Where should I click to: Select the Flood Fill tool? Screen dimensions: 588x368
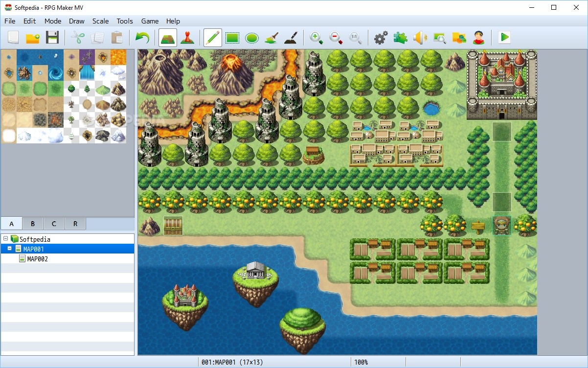click(x=271, y=37)
